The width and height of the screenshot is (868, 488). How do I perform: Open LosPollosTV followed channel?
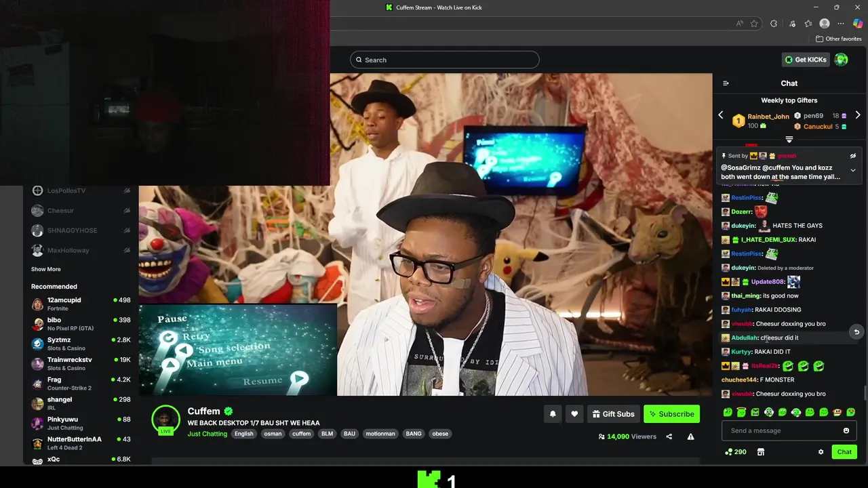(81, 191)
